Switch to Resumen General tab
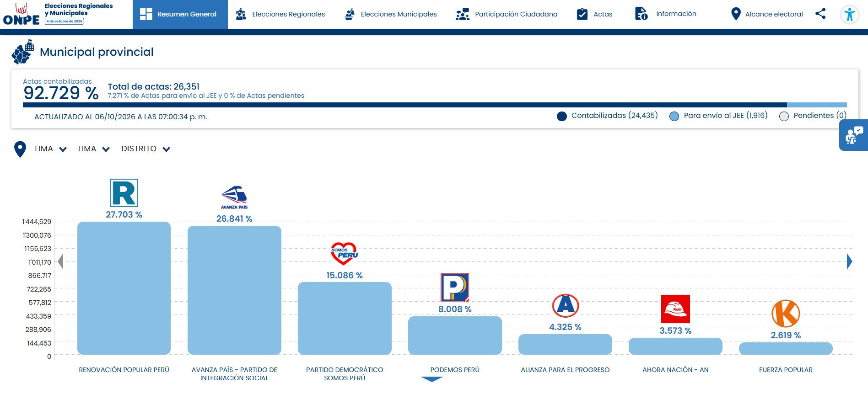 (x=180, y=14)
